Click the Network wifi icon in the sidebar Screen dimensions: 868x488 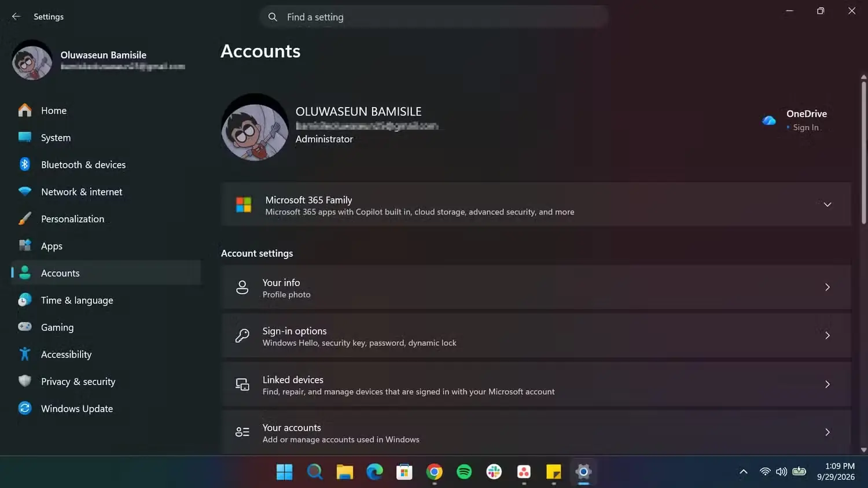point(25,191)
